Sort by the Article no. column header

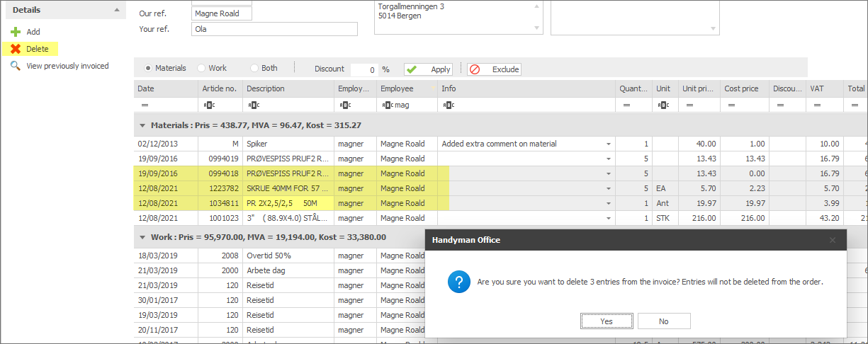point(220,88)
